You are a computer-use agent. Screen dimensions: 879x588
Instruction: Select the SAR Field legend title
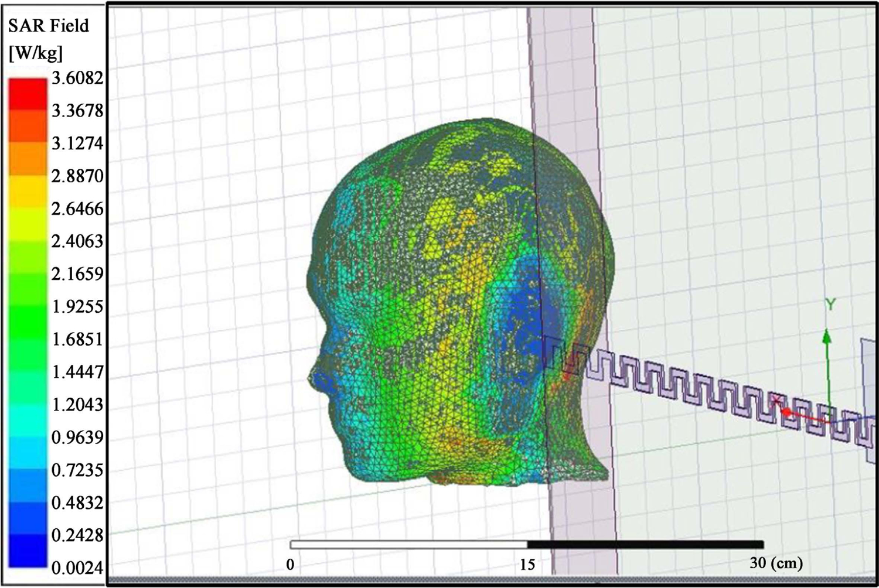(49, 26)
